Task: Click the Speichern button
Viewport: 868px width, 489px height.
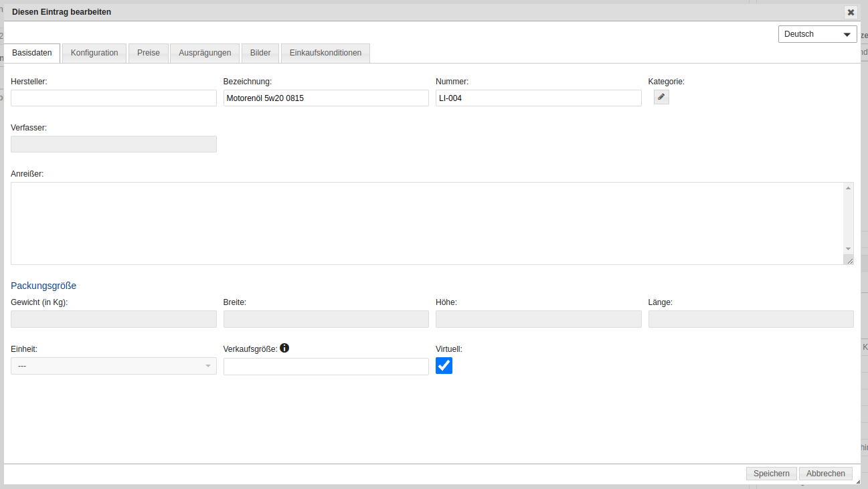Action: [x=771, y=474]
